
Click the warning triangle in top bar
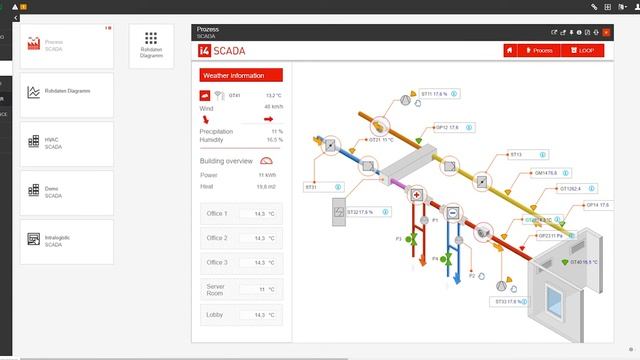[x=15, y=7]
